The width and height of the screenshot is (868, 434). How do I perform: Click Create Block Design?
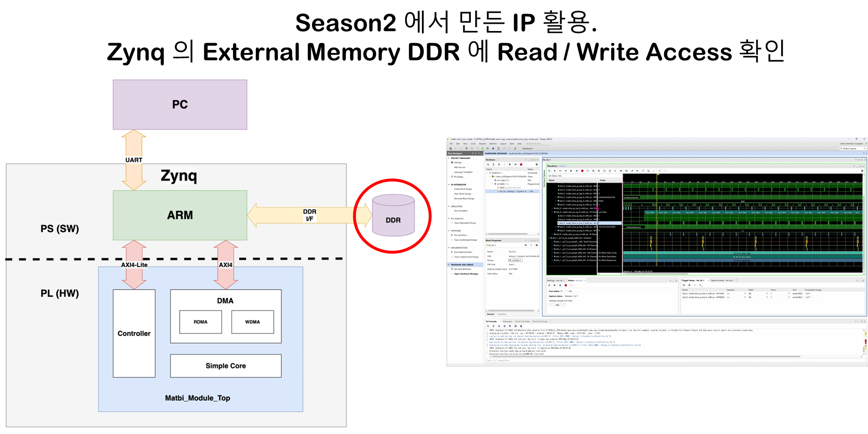coord(463,189)
